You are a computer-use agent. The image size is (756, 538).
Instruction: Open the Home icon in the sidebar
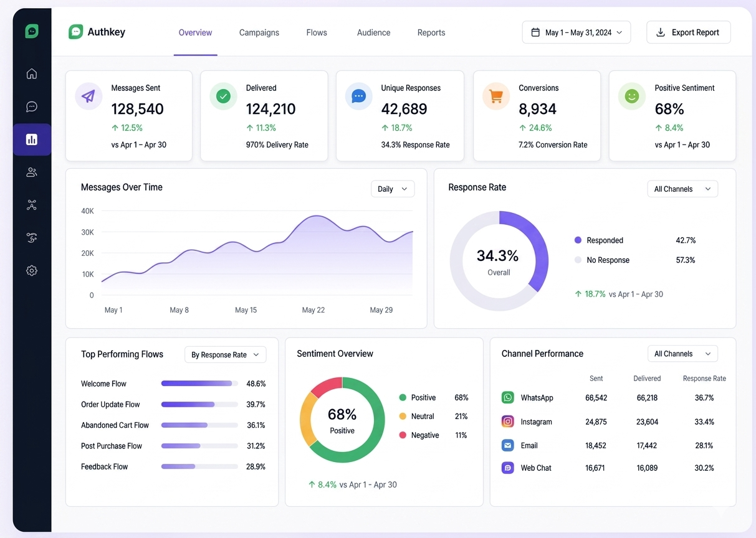[x=32, y=73]
